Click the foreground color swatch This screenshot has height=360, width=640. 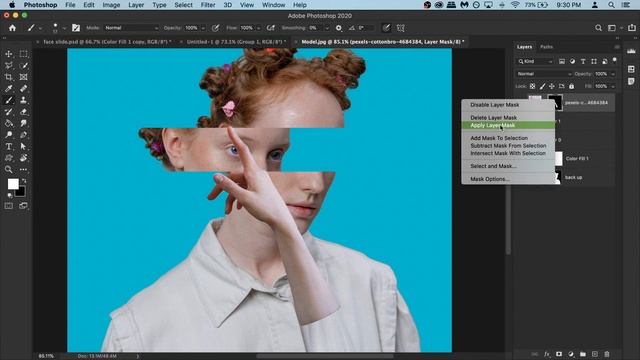[13, 184]
